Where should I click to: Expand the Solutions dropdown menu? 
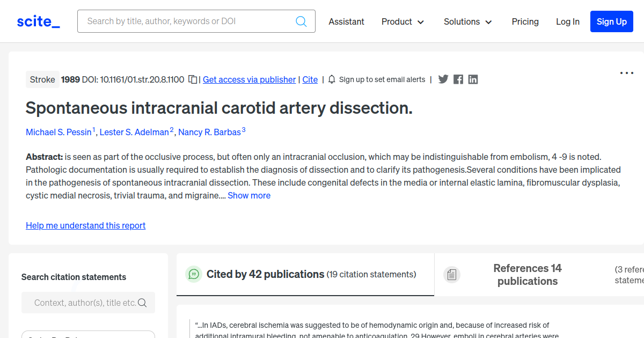(468, 21)
